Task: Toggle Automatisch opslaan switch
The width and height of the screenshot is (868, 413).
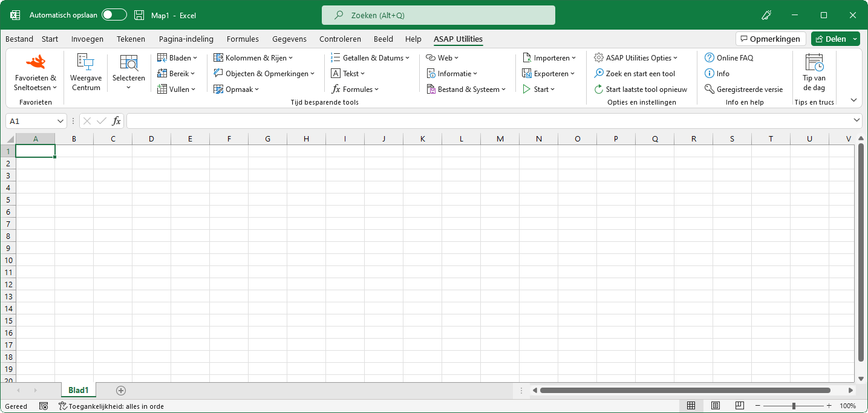Action: click(114, 15)
